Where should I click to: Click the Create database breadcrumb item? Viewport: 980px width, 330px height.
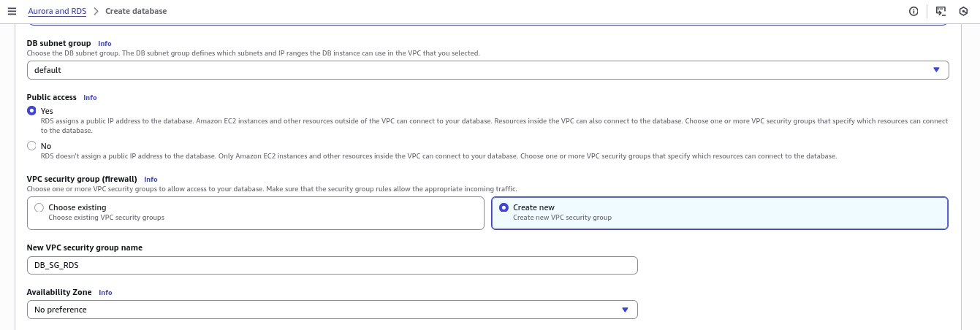pos(136,11)
